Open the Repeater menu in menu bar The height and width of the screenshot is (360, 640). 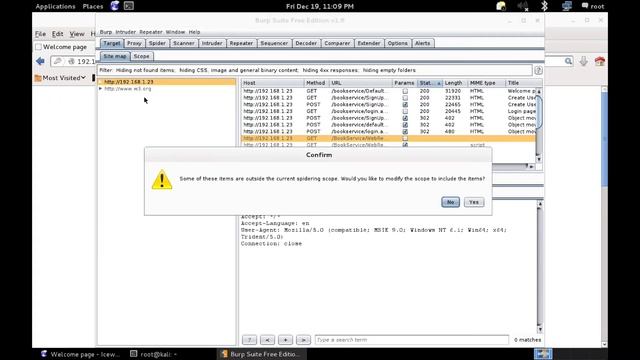[151, 32]
